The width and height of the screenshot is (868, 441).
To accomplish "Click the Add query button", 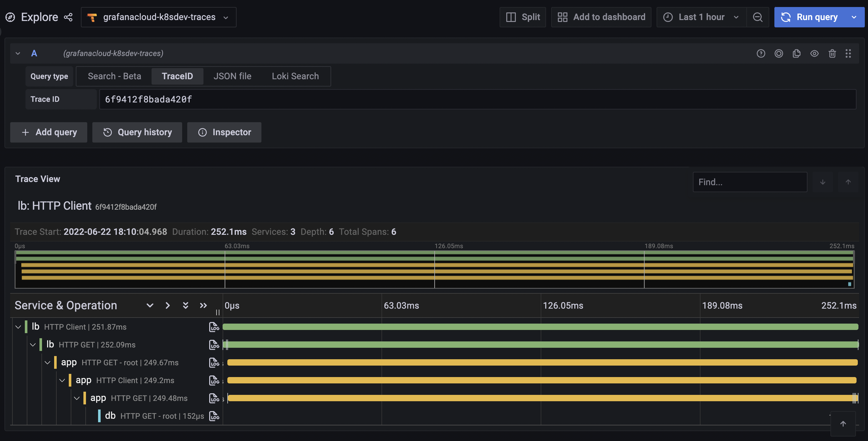I will pos(49,132).
